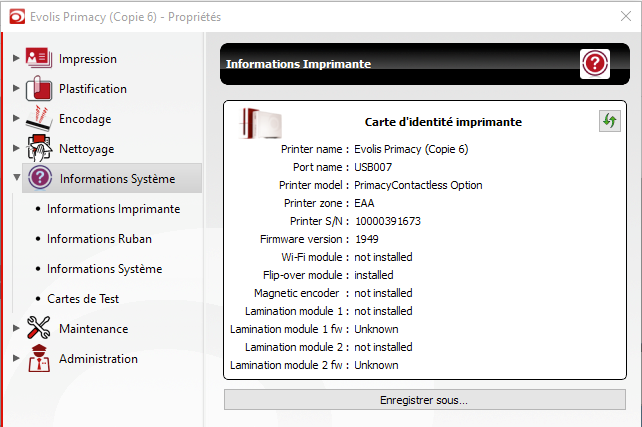Open Informations Imprimante sub-item
642x427 pixels.
pyautogui.click(x=113, y=209)
